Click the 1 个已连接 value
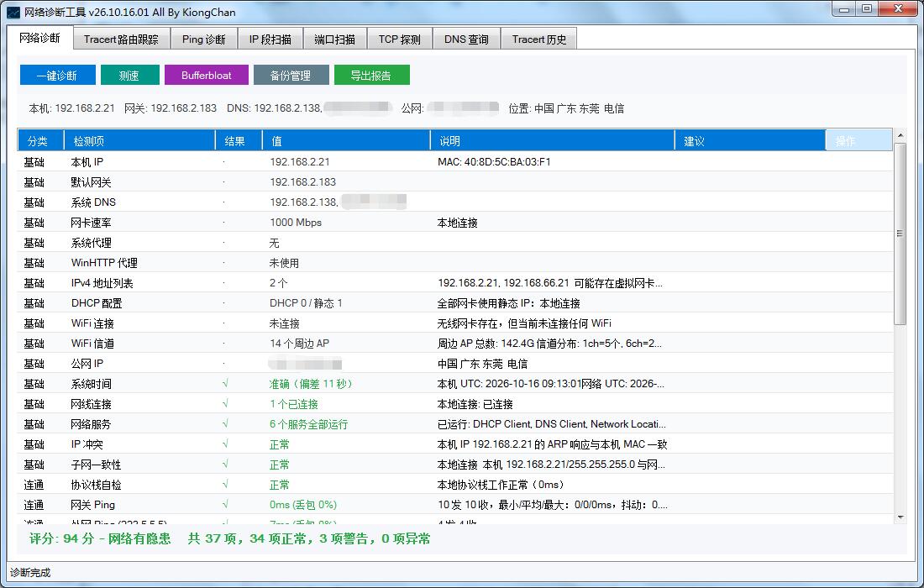The height and width of the screenshot is (588, 924). coord(293,404)
